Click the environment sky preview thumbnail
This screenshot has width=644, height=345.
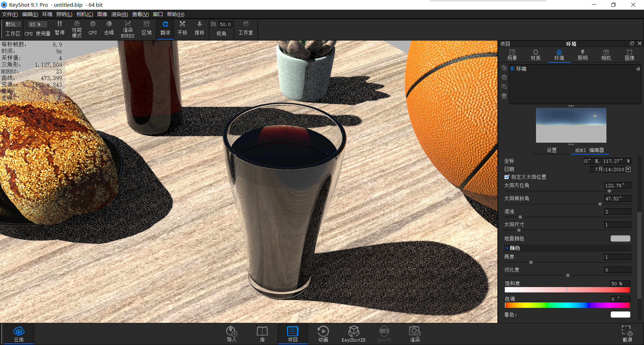point(571,126)
